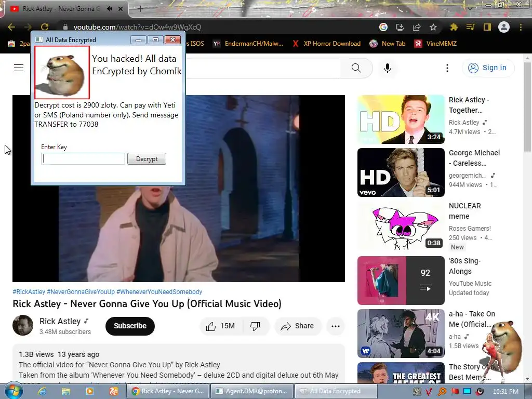Click Rick Astley channel avatar
This screenshot has width=532, height=399.
point(23,325)
